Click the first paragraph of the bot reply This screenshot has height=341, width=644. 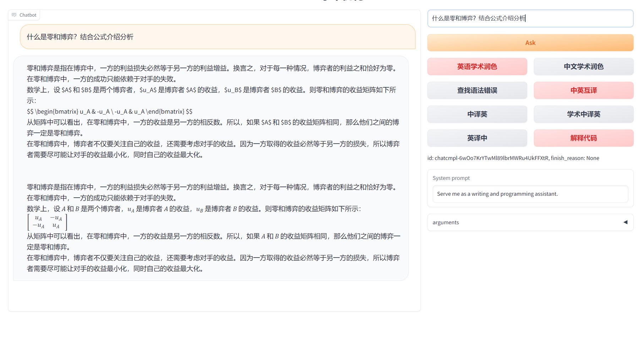click(212, 73)
